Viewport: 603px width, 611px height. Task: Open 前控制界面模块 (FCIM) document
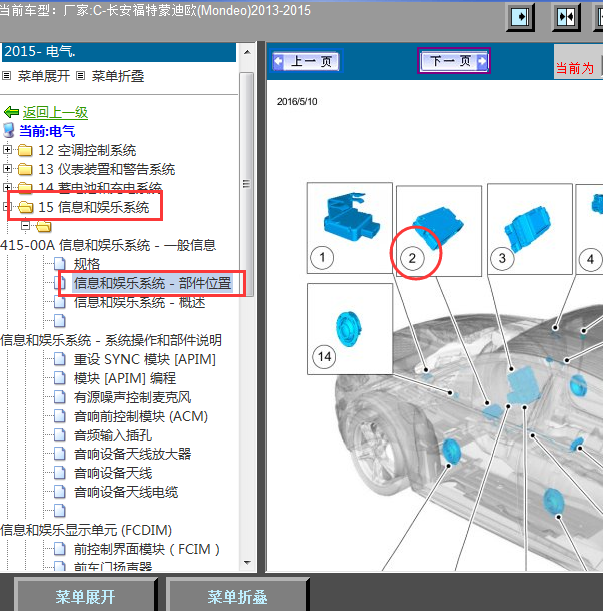pos(147,549)
